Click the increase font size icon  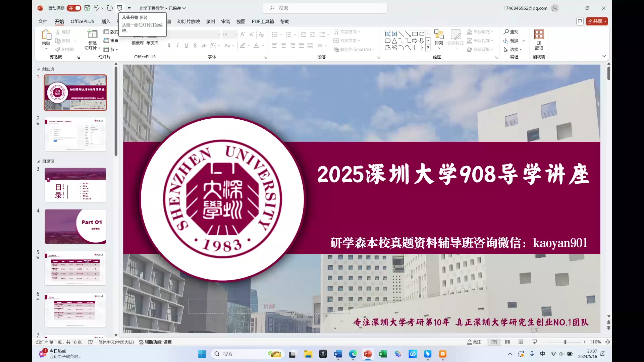pos(243,35)
